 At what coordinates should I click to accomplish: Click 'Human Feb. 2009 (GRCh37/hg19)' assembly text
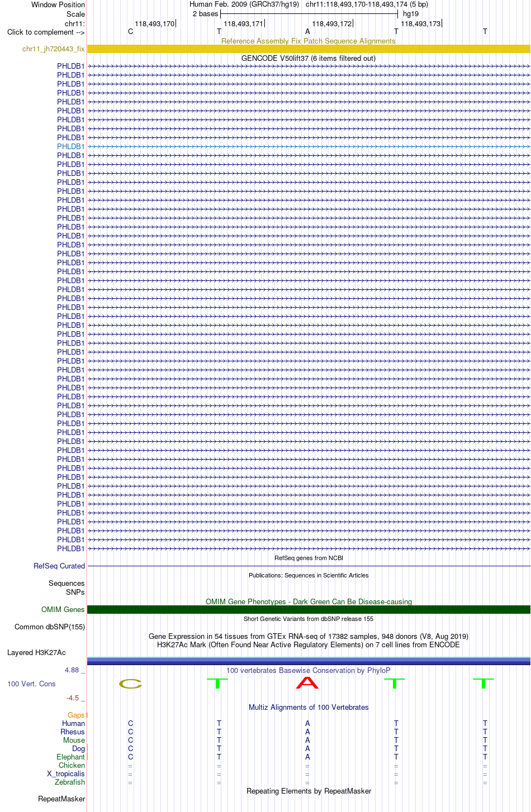(x=244, y=4)
